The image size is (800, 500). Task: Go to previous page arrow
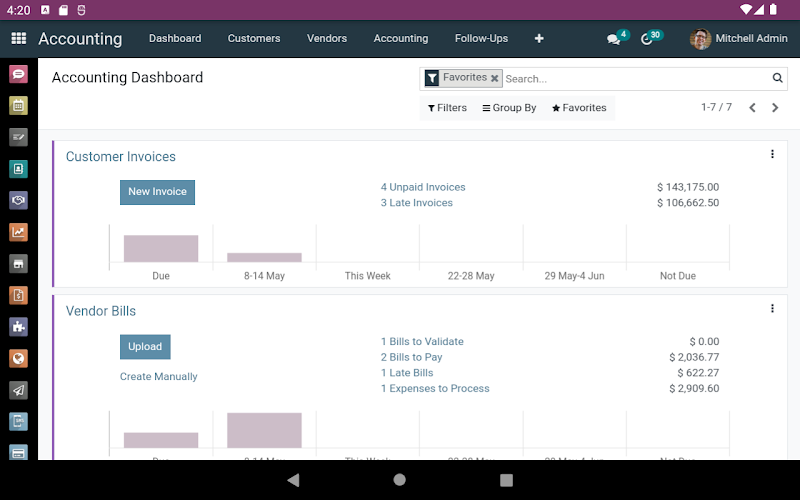point(752,108)
